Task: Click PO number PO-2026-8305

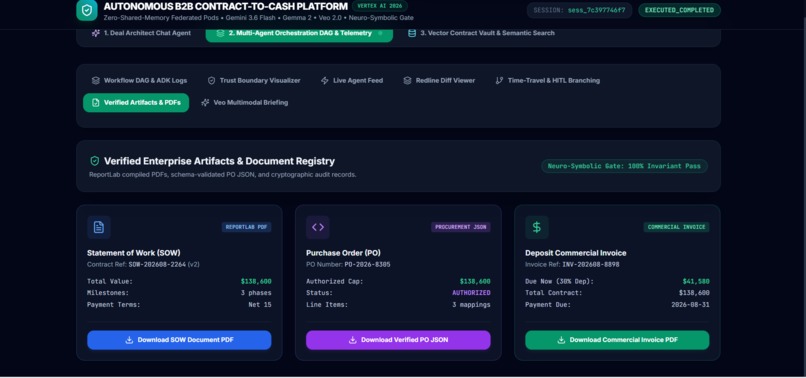Action: (368, 264)
